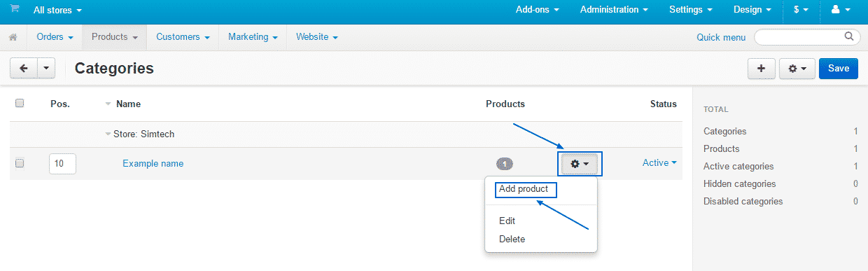Collapse the Store: Simtech group
This screenshot has width=868, height=271.
(108, 134)
